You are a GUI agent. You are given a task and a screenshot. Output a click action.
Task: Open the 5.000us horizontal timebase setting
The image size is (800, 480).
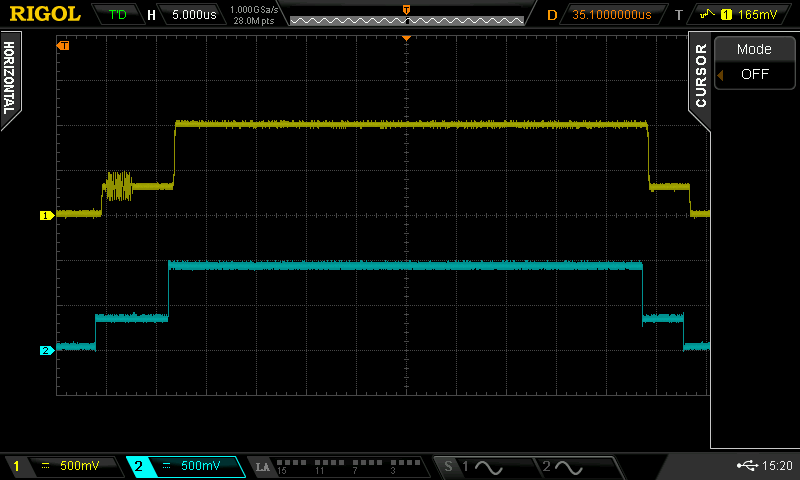pos(191,15)
